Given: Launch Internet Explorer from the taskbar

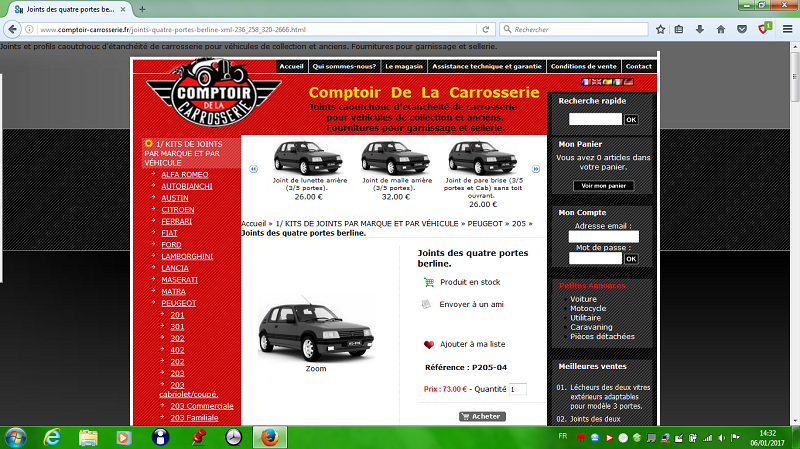Looking at the screenshot, I should [52, 438].
